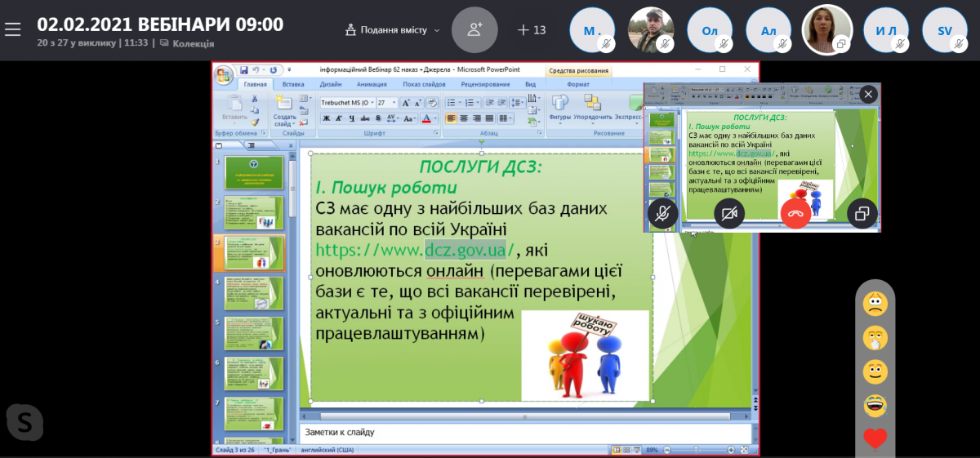Toggle Bold formatting in PowerPoint ribbon
980x458 pixels.
pos(327,118)
